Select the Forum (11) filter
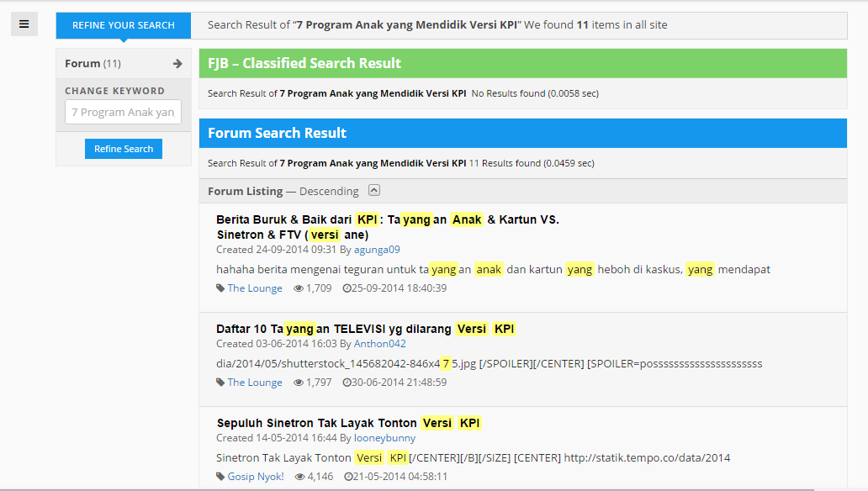 coord(124,64)
